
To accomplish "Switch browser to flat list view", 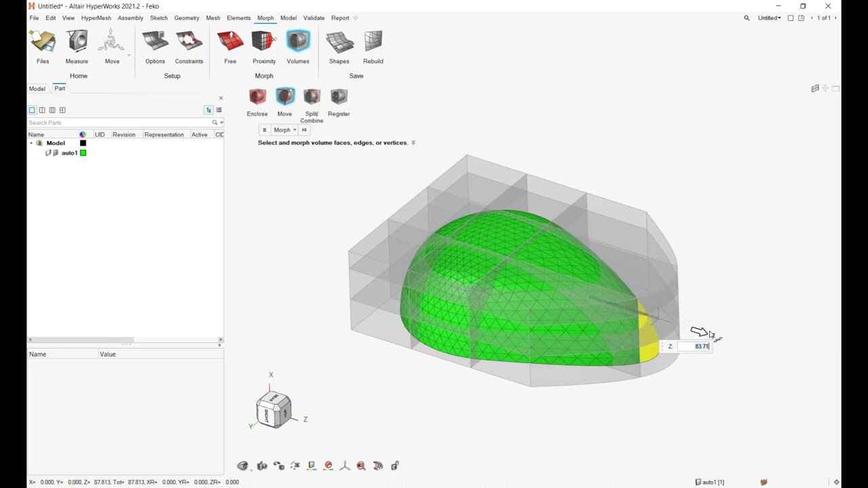I will click(218, 110).
